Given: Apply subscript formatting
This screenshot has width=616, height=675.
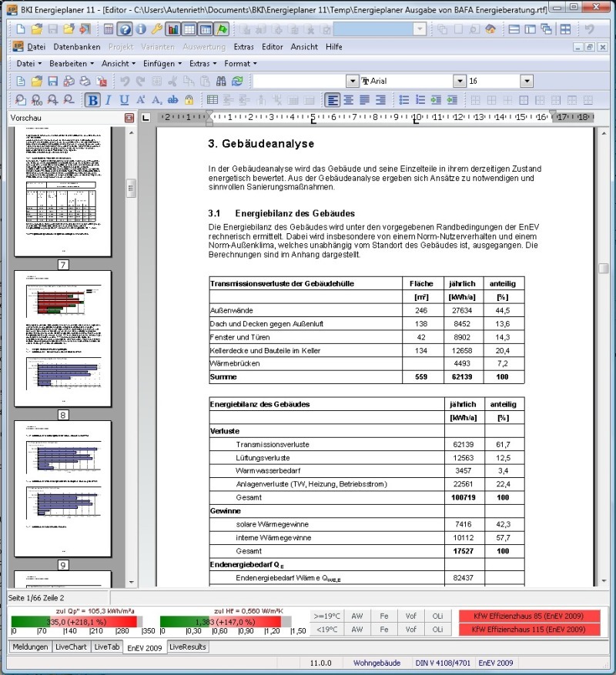Looking at the screenshot, I should [157, 100].
